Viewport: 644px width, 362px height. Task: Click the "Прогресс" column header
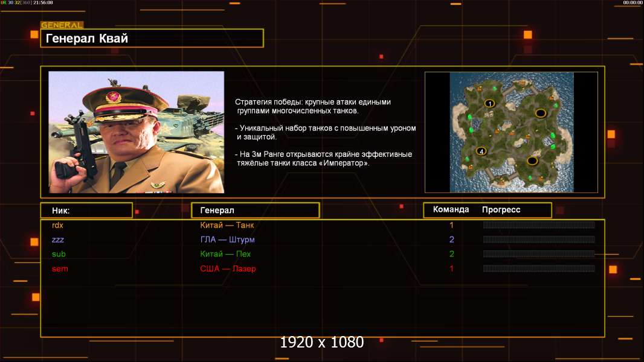[x=501, y=209]
